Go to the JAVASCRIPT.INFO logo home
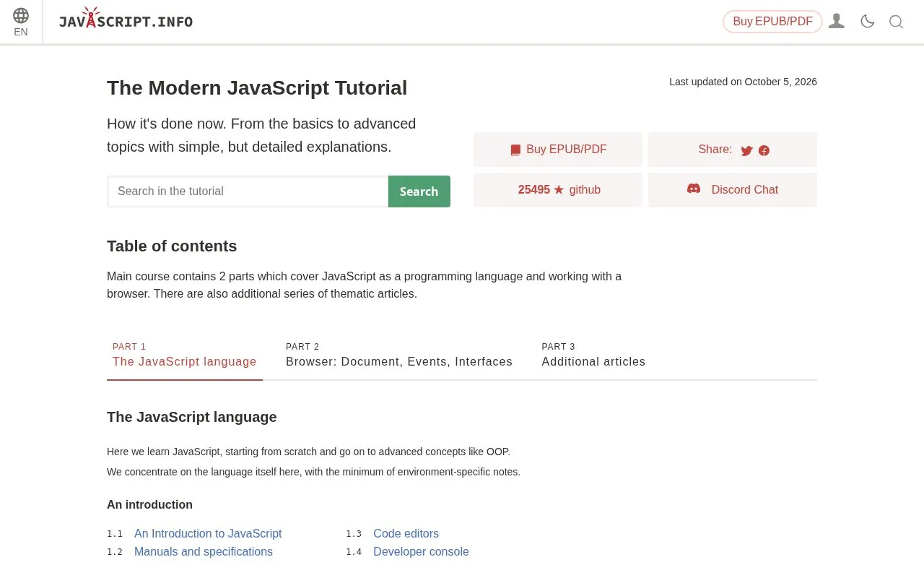 click(126, 18)
